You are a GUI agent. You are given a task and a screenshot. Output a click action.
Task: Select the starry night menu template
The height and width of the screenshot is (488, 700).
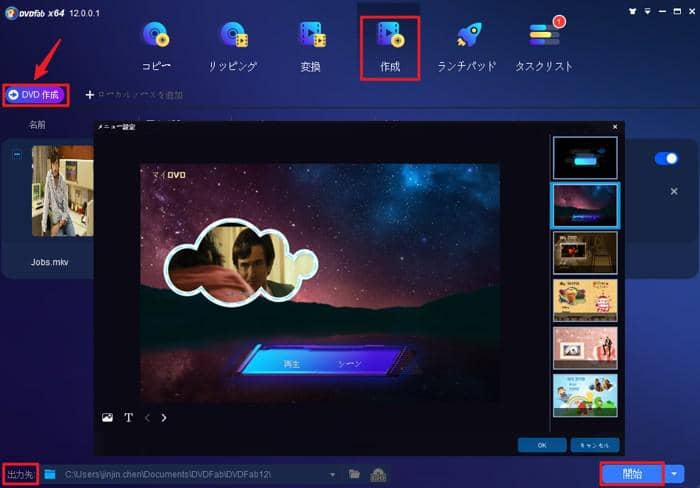click(x=585, y=206)
